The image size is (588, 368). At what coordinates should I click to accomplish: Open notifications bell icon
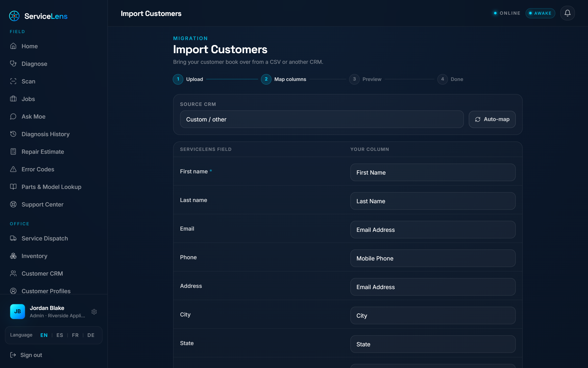pos(567,13)
